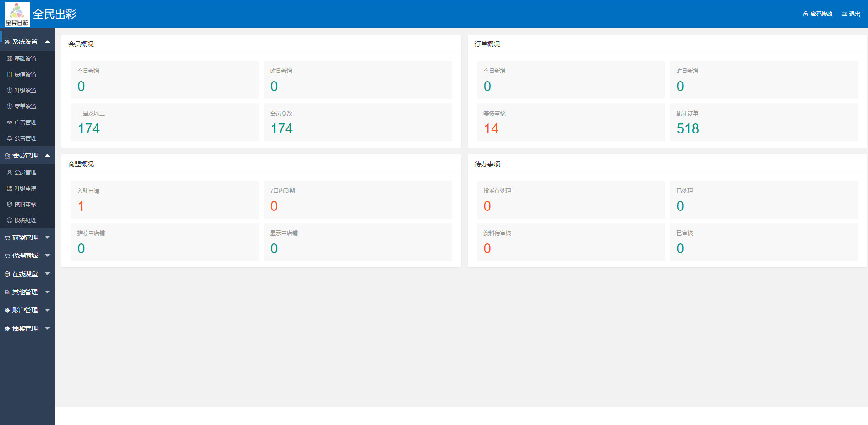Click the phone icon beside 短信设置
Viewport: 868px width, 425px height.
10,75
